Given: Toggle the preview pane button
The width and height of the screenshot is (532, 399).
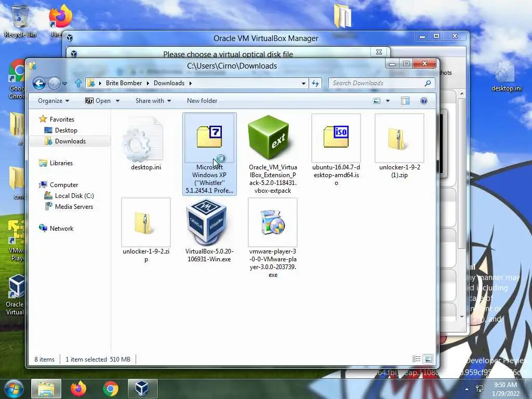Looking at the screenshot, I should pyautogui.click(x=405, y=101).
